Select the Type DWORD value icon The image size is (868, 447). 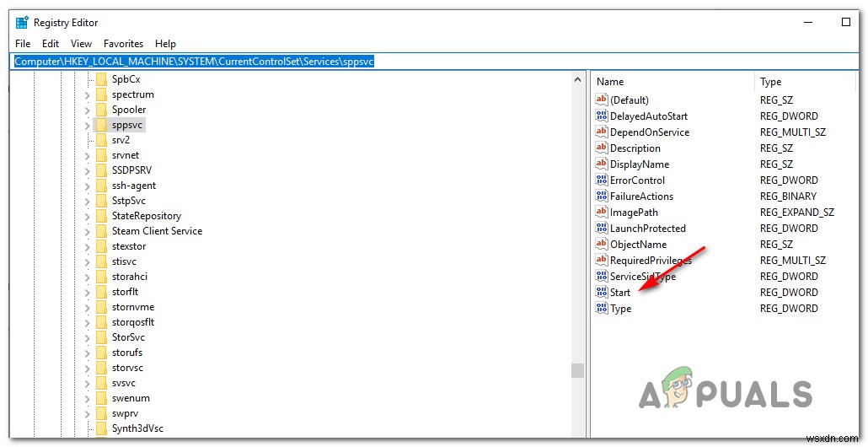(601, 308)
